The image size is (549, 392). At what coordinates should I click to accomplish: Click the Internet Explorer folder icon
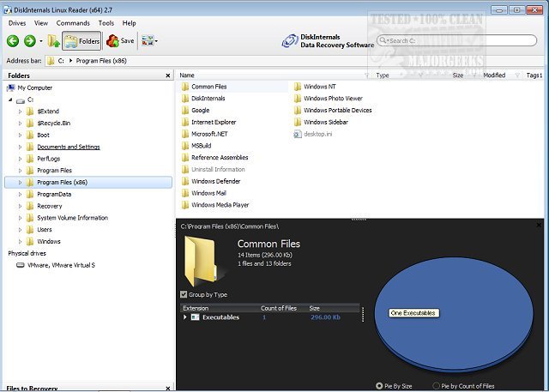click(185, 122)
